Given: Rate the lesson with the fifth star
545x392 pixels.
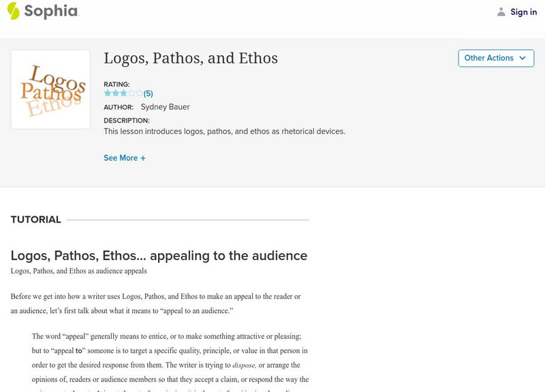Looking at the screenshot, I should tap(139, 93).
